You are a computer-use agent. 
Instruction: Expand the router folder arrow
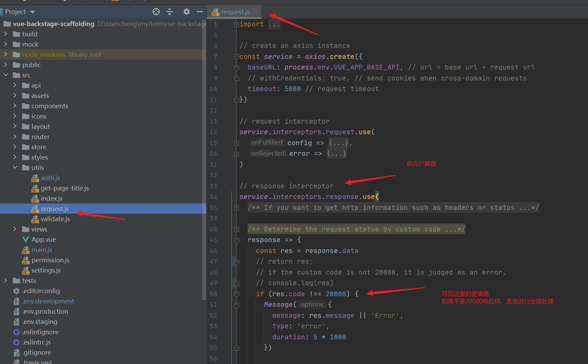pos(15,137)
